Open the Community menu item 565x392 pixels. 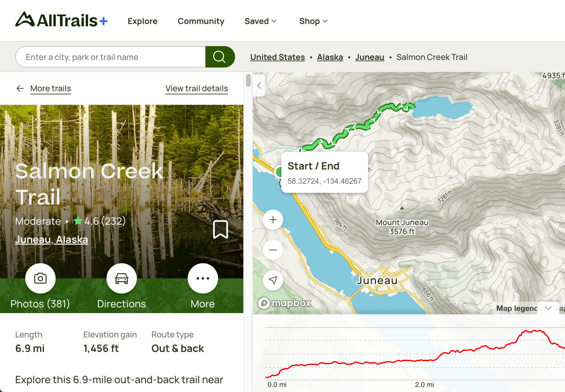point(201,21)
